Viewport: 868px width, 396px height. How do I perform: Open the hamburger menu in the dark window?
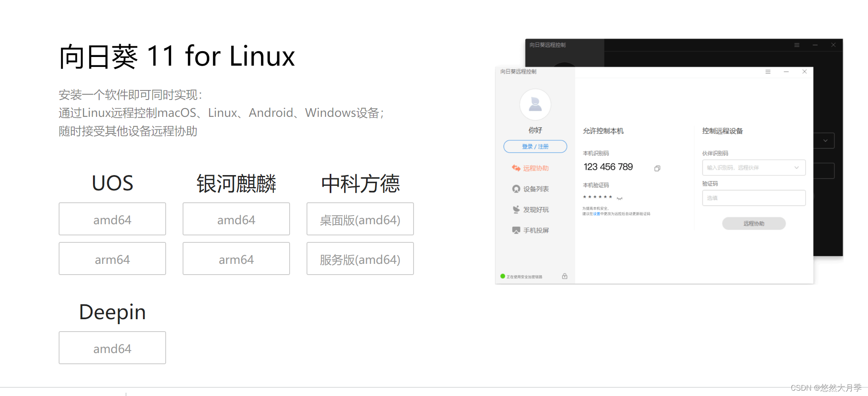[797, 45]
